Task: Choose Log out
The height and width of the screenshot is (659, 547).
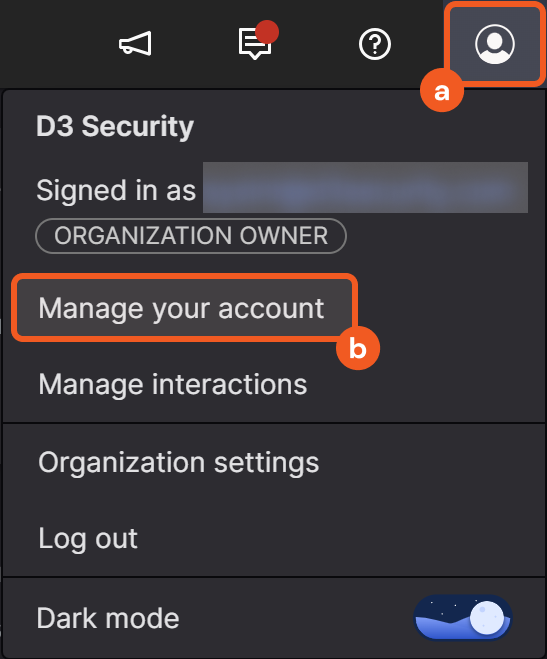Action: pos(88,538)
